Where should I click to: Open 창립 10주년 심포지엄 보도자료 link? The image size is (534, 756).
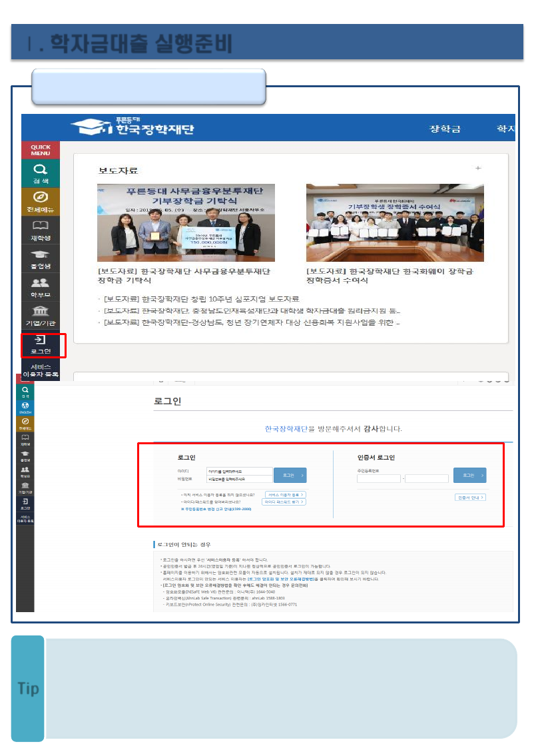pos(202,299)
